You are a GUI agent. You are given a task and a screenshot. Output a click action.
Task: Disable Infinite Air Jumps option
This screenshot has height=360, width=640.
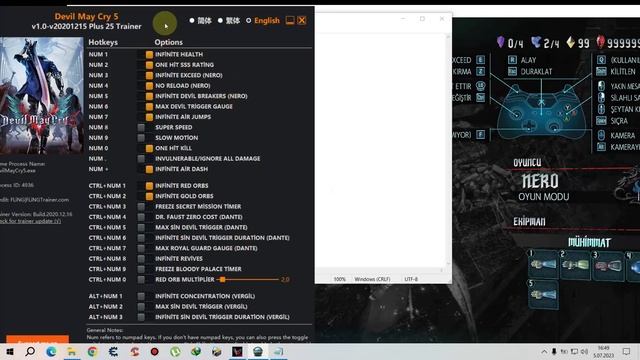pyautogui.click(x=149, y=117)
